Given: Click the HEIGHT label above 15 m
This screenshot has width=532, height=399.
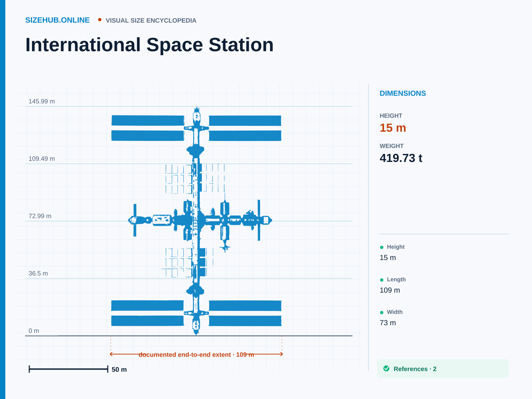Looking at the screenshot, I should click(391, 116).
